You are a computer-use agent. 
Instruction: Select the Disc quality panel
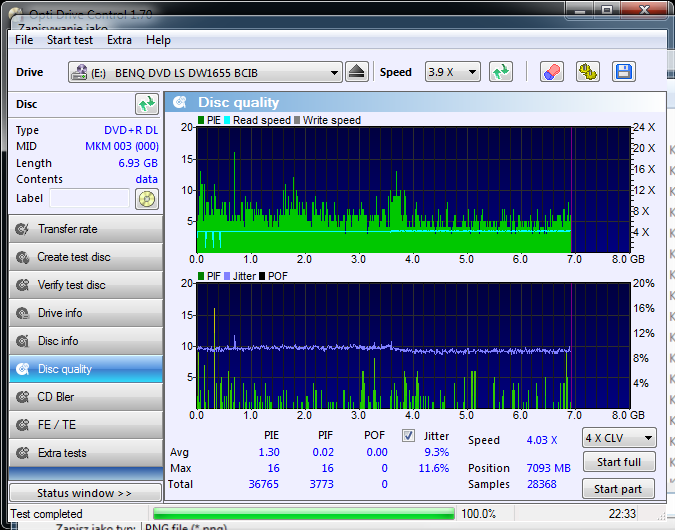point(86,369)
